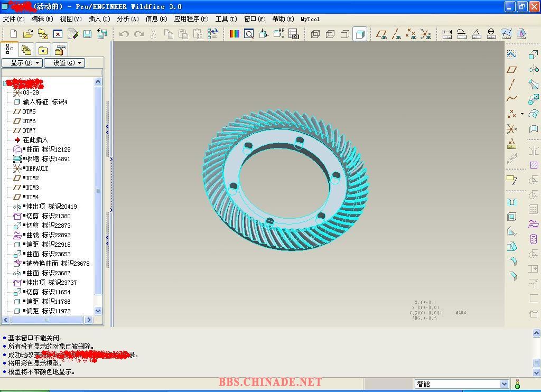This screenshot has width=541, height=392.
Task: Click the regenerate model icon
Action: 212,34
